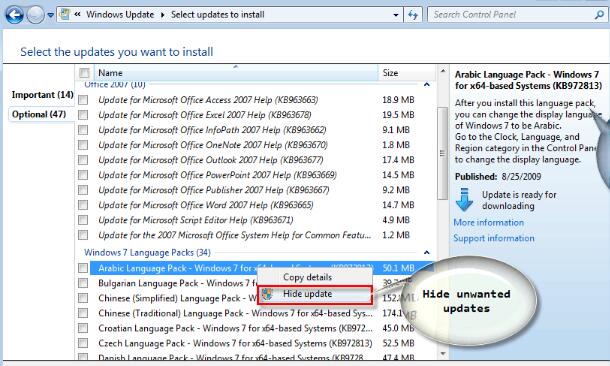Check the Bulgarian Language Pack checkbox
The height and width of the screenshot is (366, 610).
pyautogui.click(x=83, y=283)
